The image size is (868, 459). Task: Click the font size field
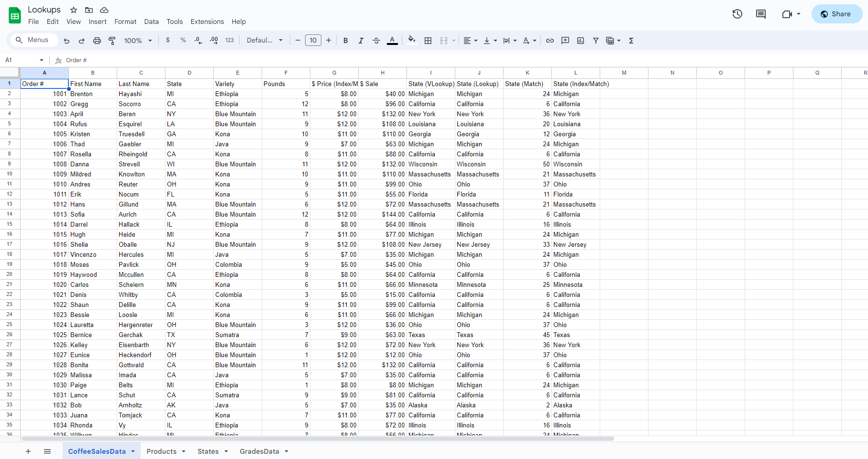tap(313, 41)
